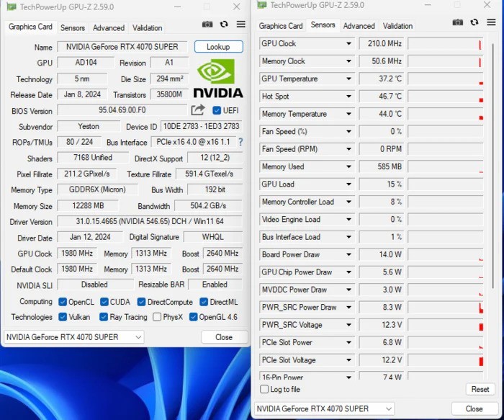
Task: Open GPU Chip Power Draw dropdown arrow
Action: tap(348, 272)
